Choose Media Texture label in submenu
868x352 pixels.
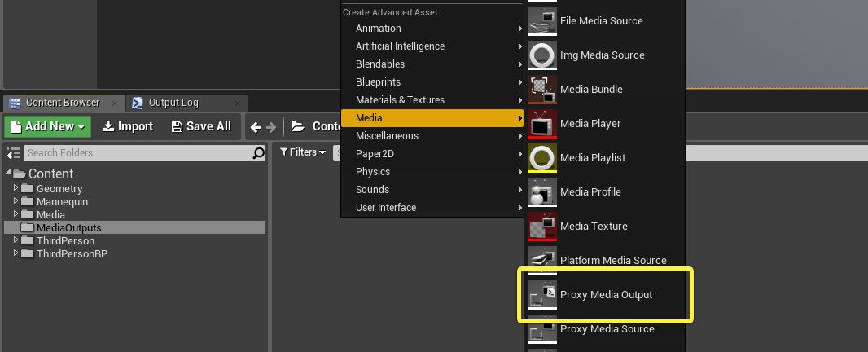pyautogui.click(x=594, y=227)
